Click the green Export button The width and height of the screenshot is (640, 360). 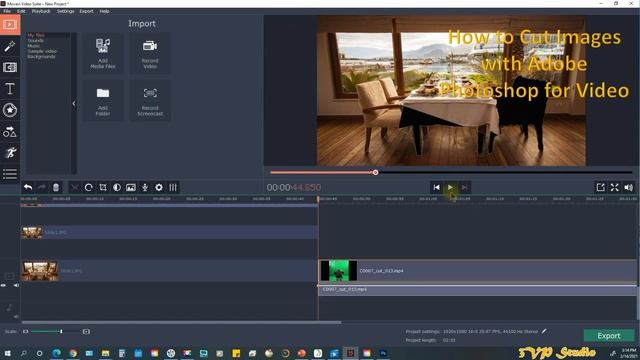[609, 336]
